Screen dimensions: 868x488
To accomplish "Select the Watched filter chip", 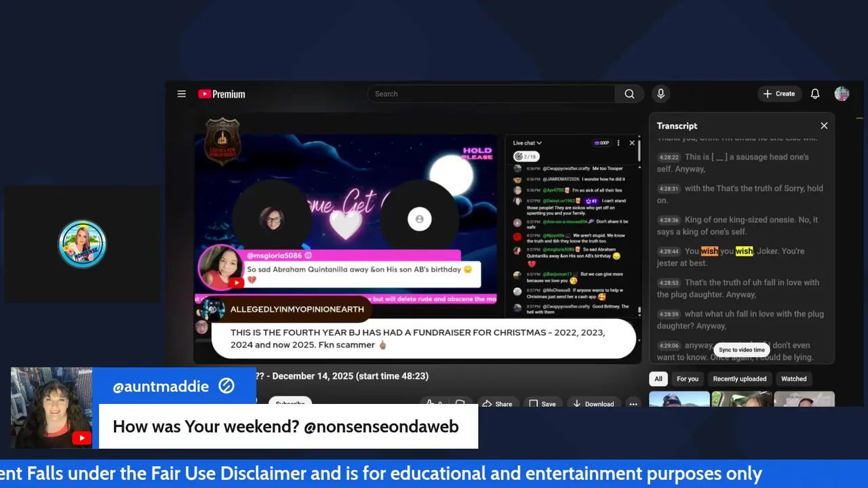I will pos(794,379).
